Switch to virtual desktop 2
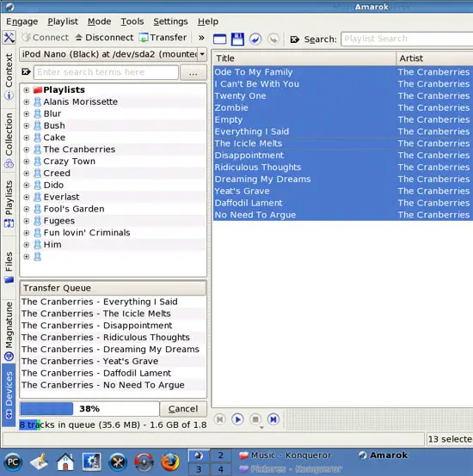This screenshot has width=473, height=476. tap(220, 455)
